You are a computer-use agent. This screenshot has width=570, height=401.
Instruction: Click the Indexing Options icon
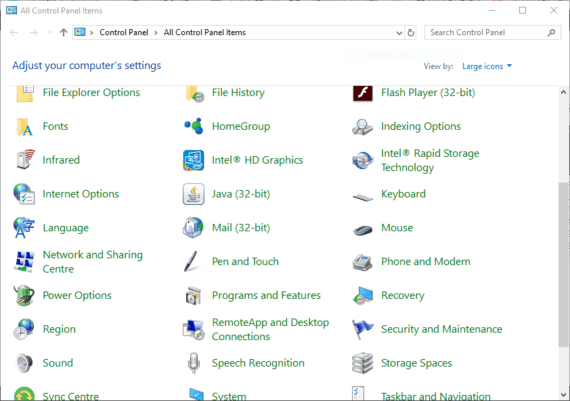coord(362,127)
